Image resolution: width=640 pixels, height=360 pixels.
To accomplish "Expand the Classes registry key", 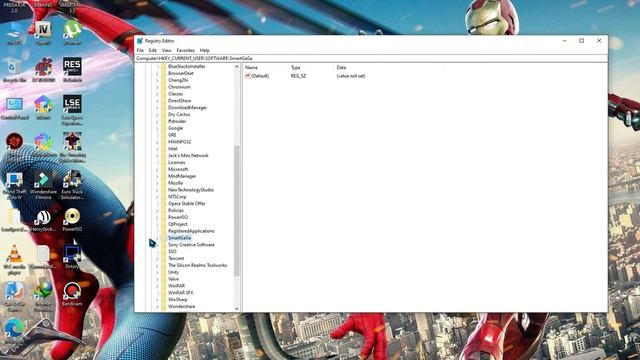I will click(x=157, y=94).
